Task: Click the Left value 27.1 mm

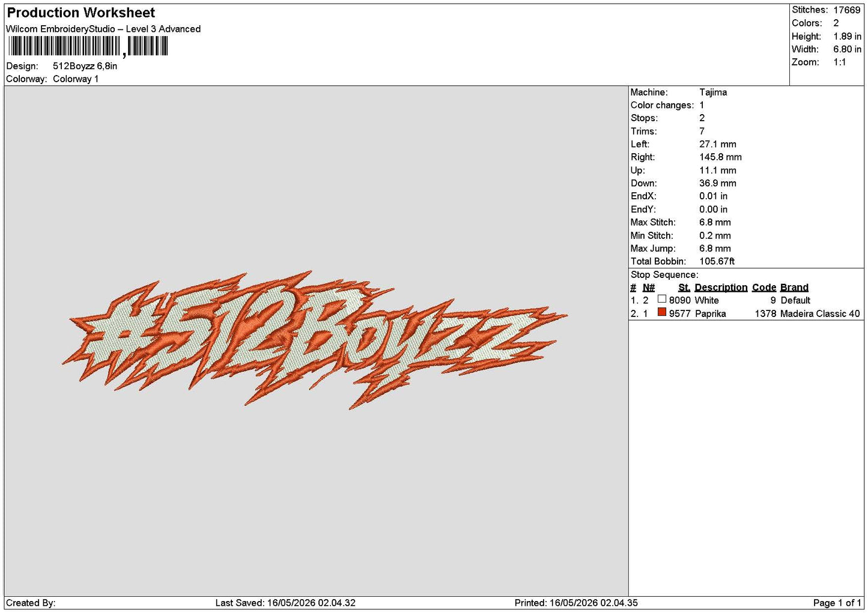Action: tap(718, 144)
